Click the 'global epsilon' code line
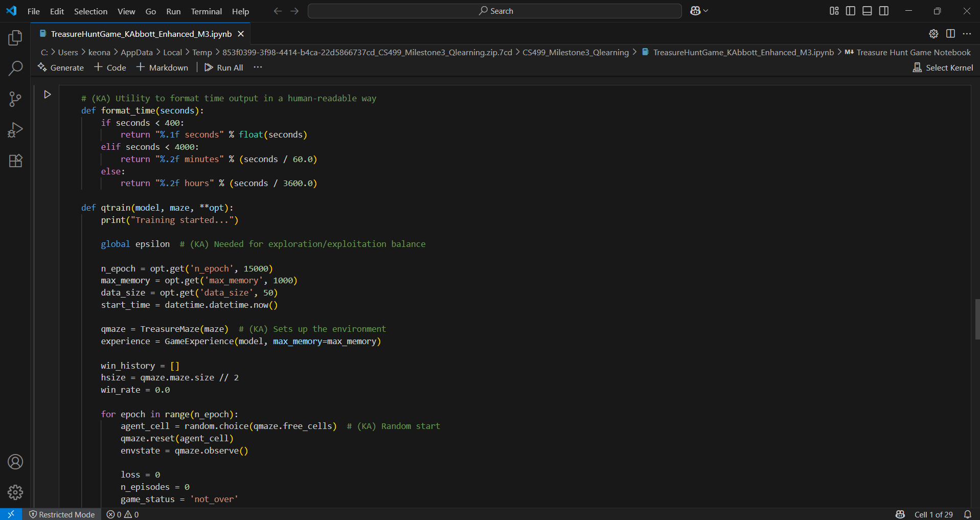This screenshot has width=980, height=520. pyautogui.click(x=135, y=244)
